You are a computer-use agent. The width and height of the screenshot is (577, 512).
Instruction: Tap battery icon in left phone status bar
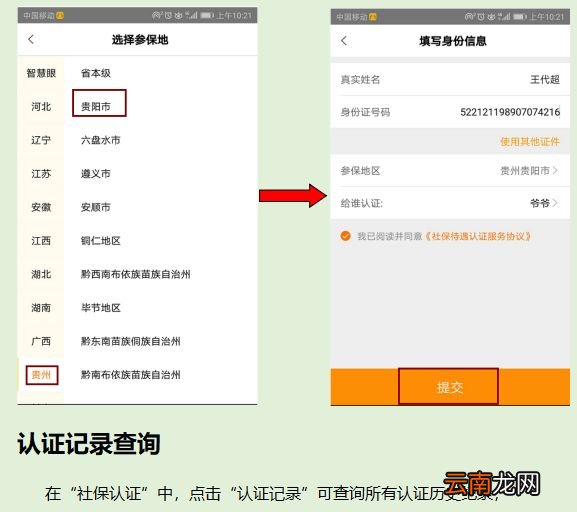pyautogui.click(x=207, y=15)
